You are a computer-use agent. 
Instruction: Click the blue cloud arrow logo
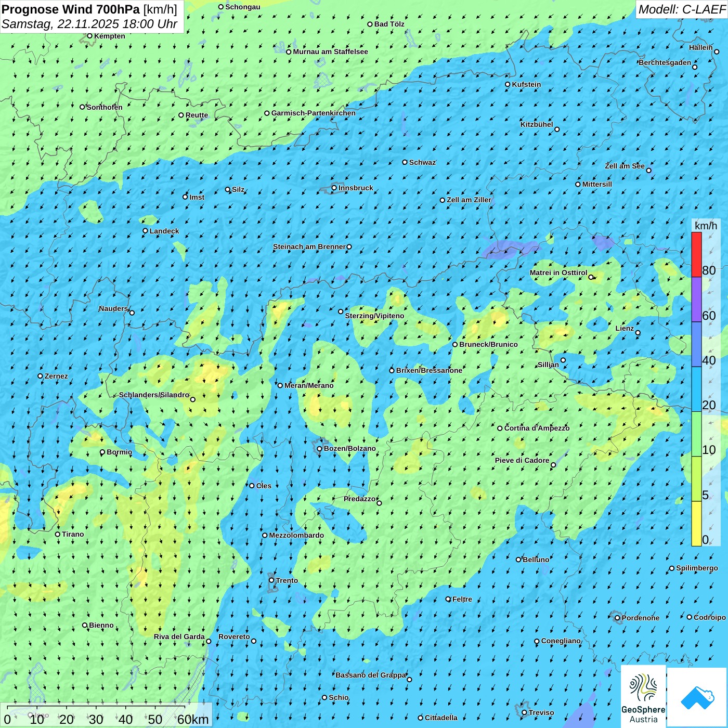click(x=697, y=697)
